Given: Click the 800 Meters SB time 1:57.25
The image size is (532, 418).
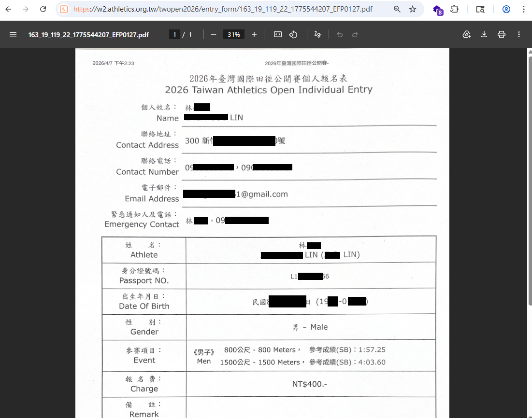Looking at the screenshot, I should [x=372, y=350].
